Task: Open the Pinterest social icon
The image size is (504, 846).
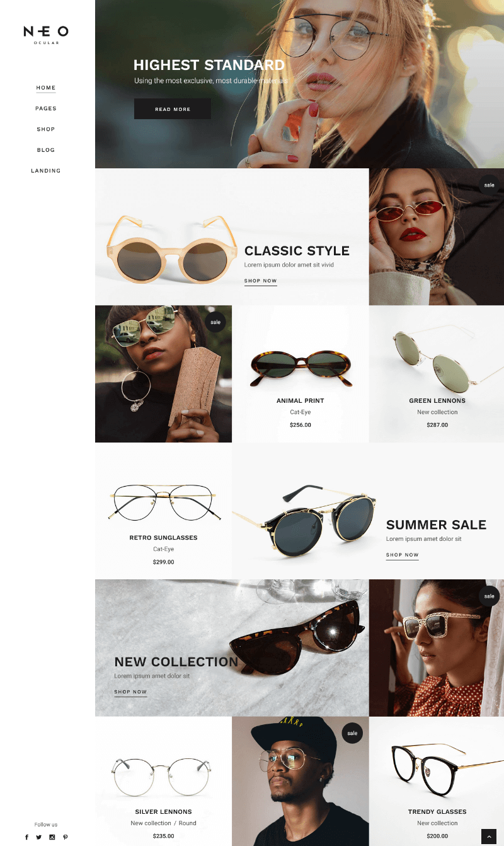Action: pyautogui.click(x=65, y=837)
